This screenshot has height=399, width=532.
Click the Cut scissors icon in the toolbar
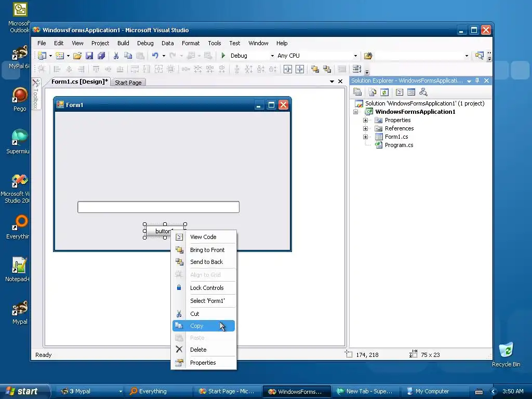pyautogui.click(x=116, y=56)
